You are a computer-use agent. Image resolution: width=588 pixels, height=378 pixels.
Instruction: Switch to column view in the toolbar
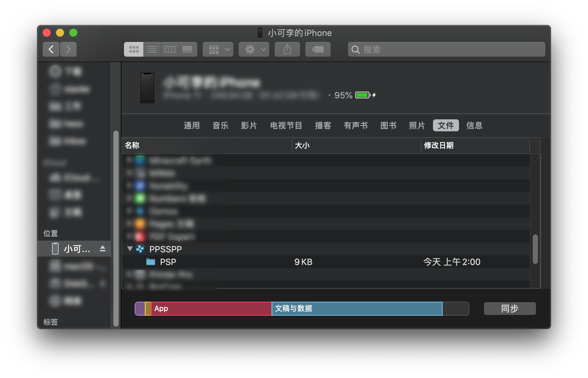170,49
